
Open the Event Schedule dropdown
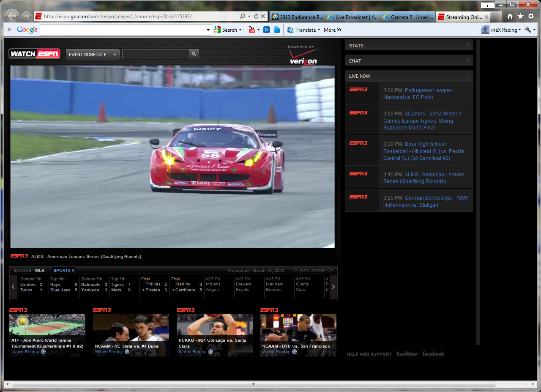[93, 55]
